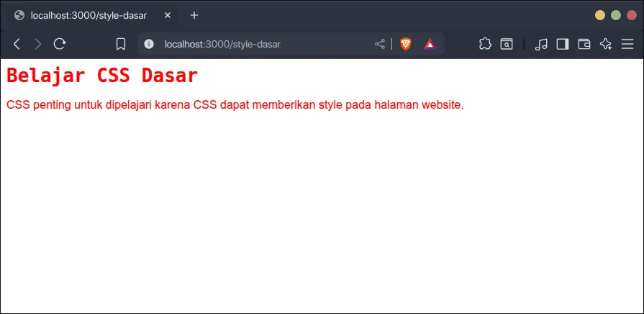Open Brave Shields lion icon
The width and height of the screenshot is (644, 314).
tap(406, 44)
